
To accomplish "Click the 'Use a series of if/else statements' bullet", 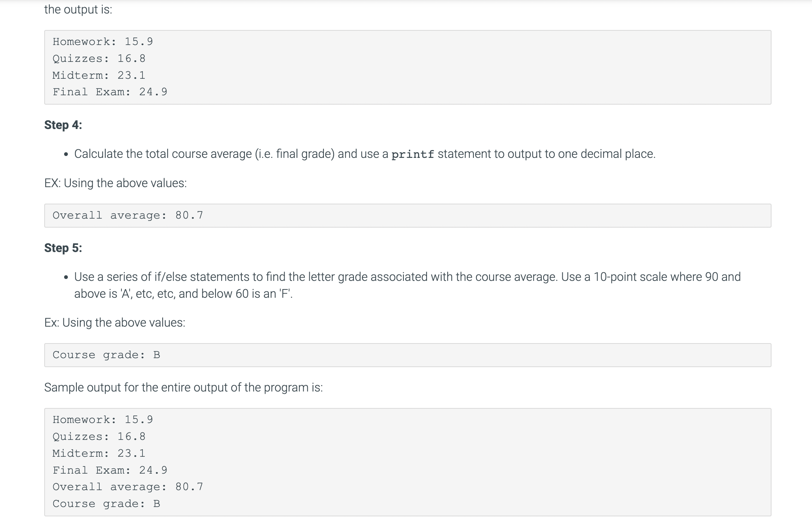I will [x=407, y=277].
